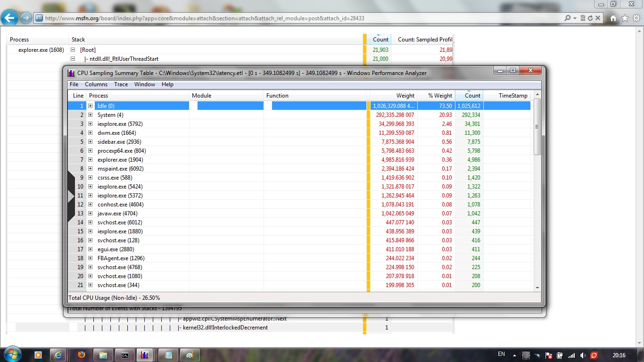Click the arrow on the left-edge graph handle
Image resolution: width=644 pixels, height=362 pixels.
click(x=72, y=196)
